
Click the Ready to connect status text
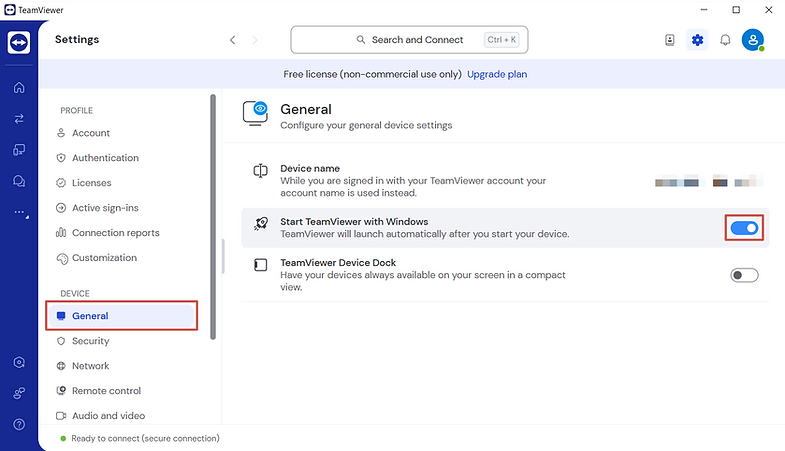(145, 438)
